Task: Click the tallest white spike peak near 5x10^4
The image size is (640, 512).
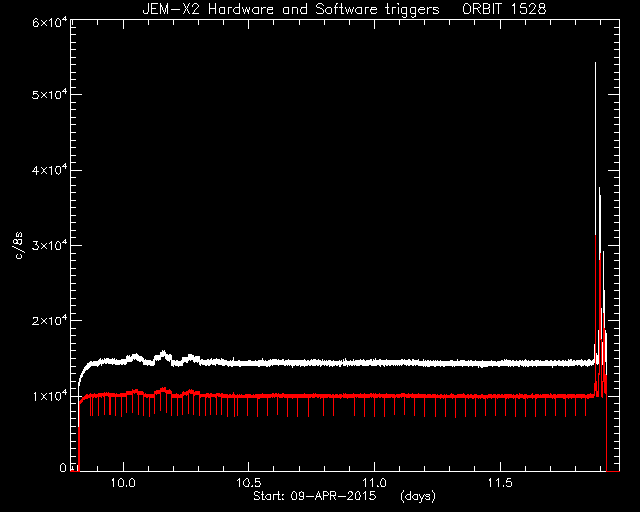Action: (595, 64)
